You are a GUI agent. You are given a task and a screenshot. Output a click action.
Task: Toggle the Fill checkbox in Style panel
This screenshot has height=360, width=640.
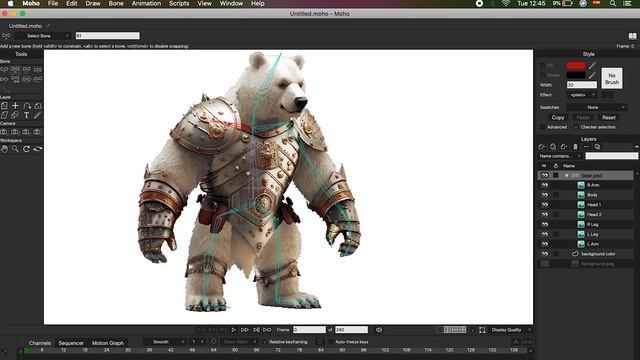[x=542, y=65]
